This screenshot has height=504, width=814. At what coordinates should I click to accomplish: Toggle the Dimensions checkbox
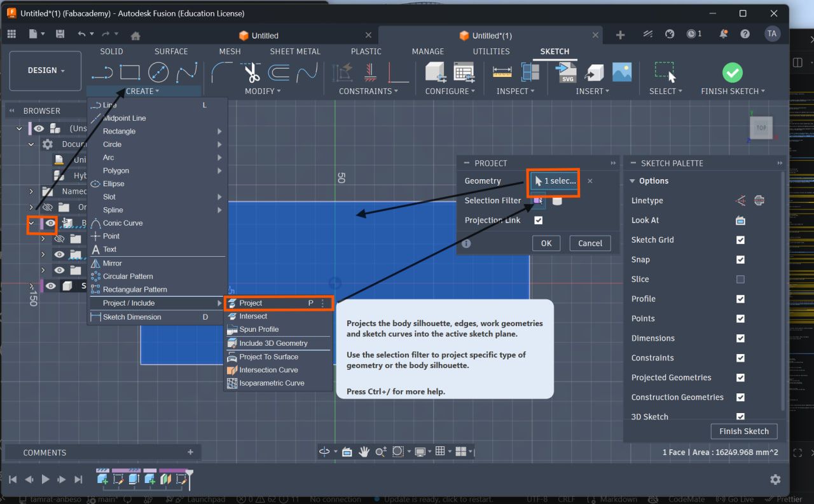[x=740, y=339]
